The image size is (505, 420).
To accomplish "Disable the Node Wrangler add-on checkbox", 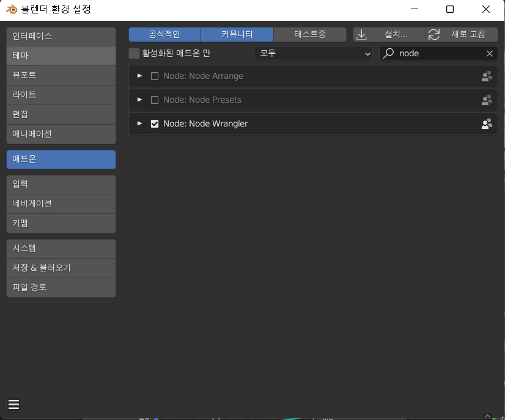I will [x=155, y=123].
